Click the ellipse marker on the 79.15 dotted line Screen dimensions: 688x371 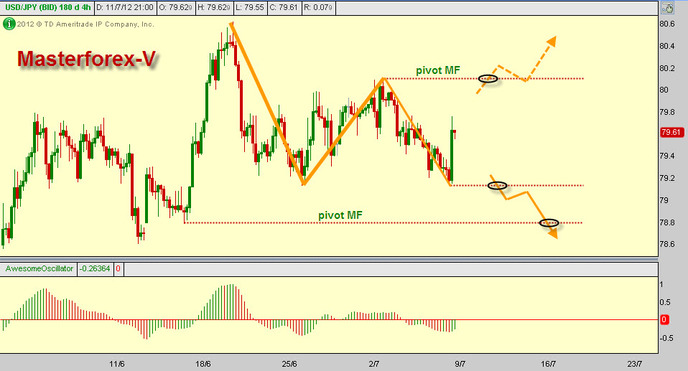click(x=498, y=186)
